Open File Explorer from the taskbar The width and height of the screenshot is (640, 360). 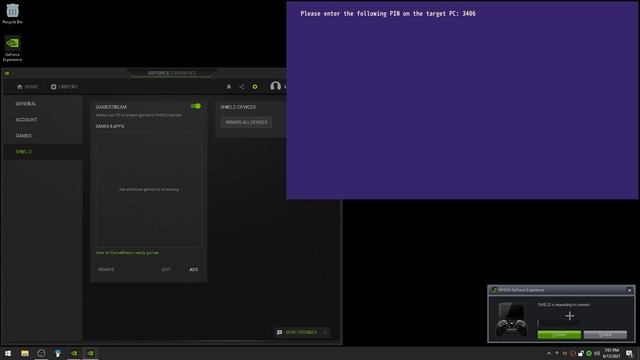click(25, 353)
